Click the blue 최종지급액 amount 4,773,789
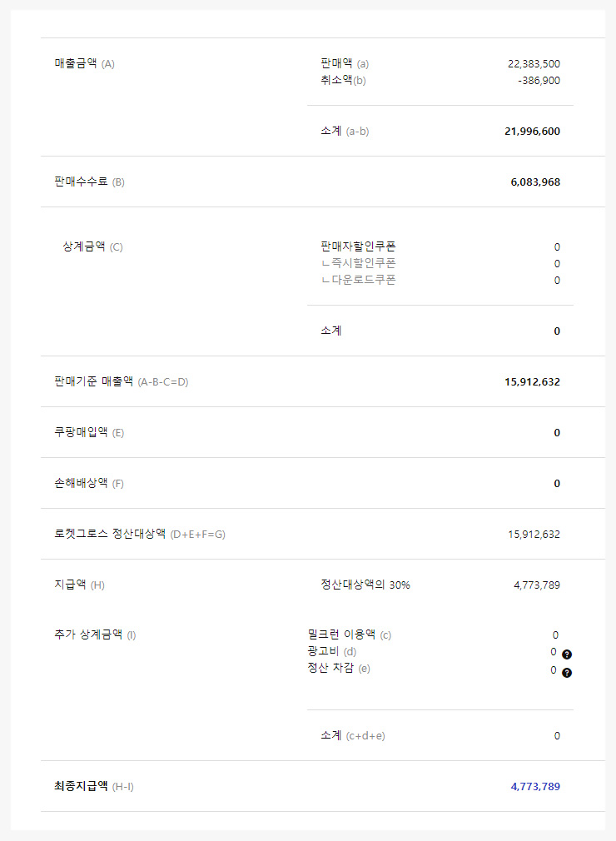 click(535, 786)
